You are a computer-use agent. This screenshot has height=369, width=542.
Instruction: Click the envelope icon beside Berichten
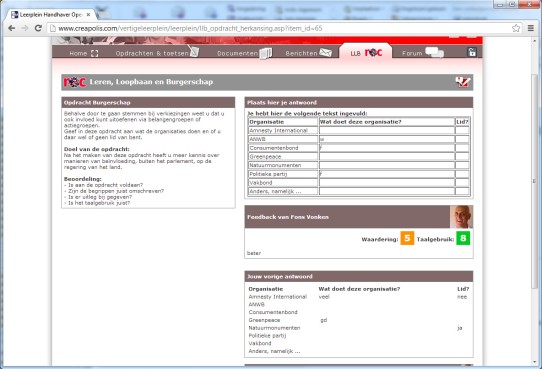[x=325, y=53]
